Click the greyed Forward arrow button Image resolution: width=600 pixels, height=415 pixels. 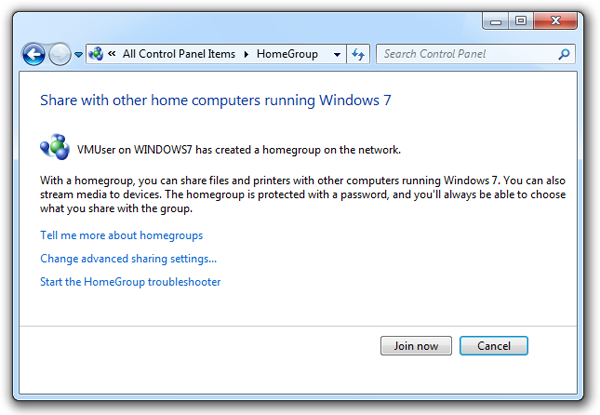60,54
